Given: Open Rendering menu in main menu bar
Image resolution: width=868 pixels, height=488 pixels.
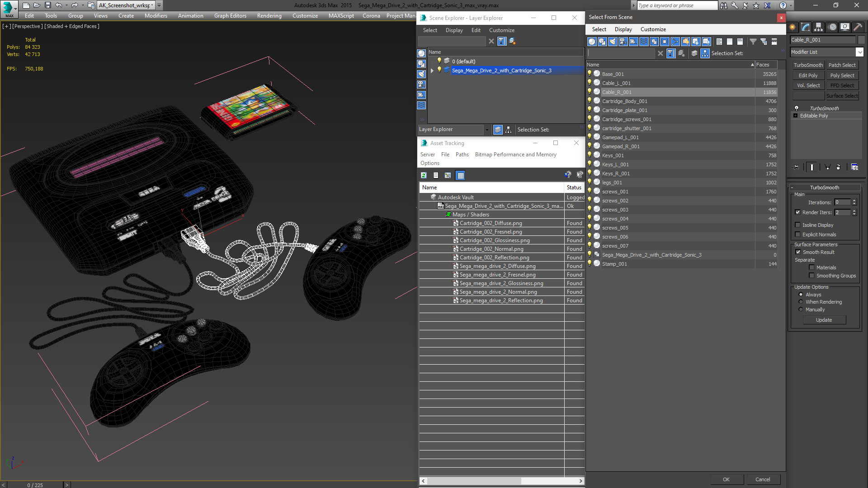Looking at the screenshot, I should pos(269,16).
